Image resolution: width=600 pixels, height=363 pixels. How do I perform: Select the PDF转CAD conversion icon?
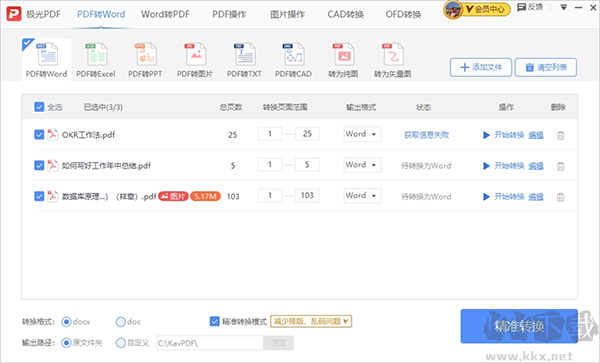click(x=293, y=55)
